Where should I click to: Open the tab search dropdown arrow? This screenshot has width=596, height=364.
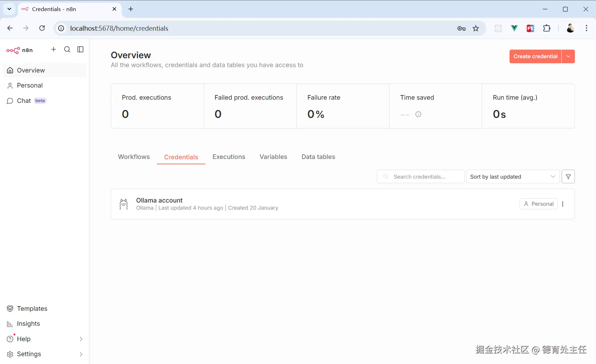point(9,9)
